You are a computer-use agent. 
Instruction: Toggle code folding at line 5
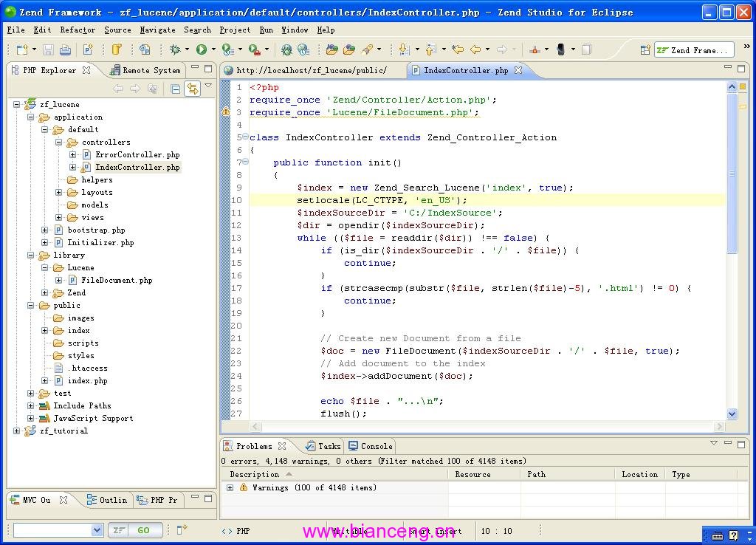[246, 137]
